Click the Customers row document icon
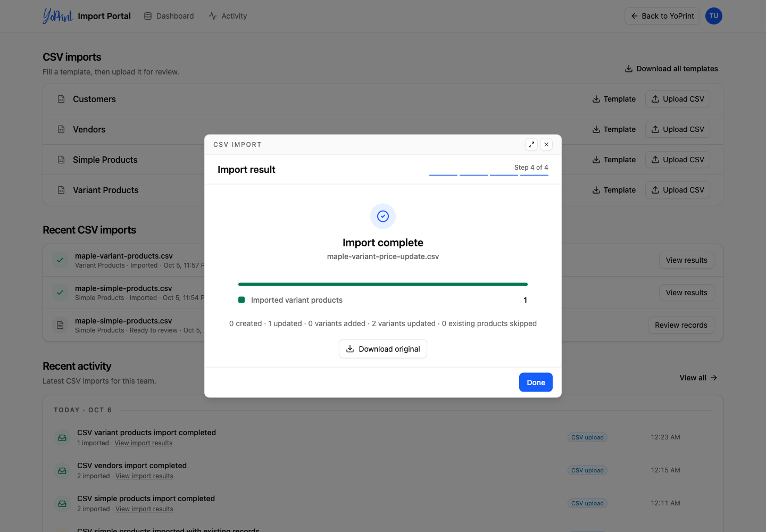 pyautogui.click(x=61, y=99)
